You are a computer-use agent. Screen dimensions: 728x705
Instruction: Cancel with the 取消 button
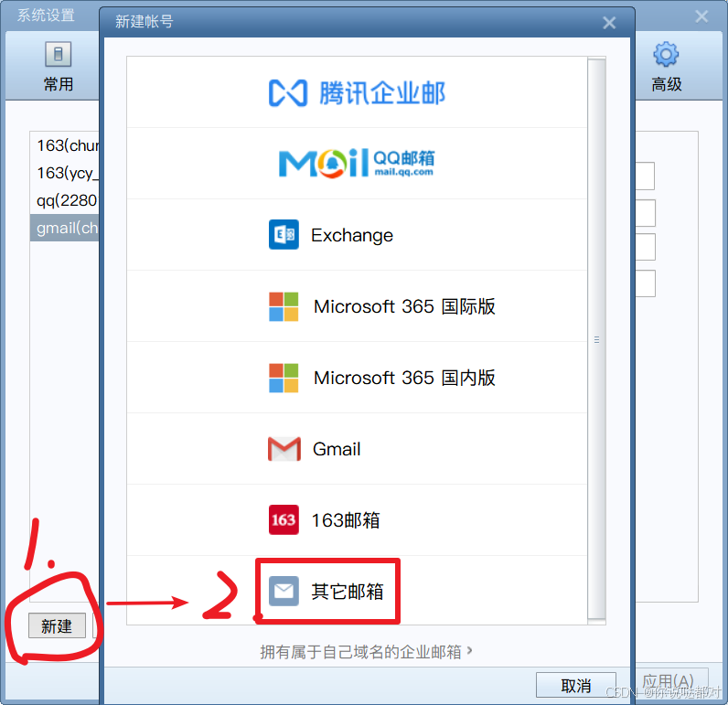tap(575, 685)
